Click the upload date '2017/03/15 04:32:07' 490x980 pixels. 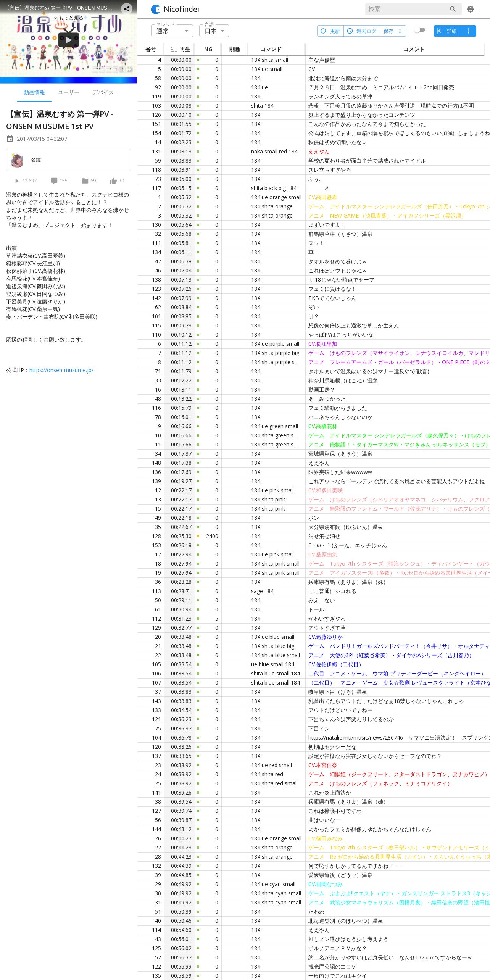[x=42, y=139]
